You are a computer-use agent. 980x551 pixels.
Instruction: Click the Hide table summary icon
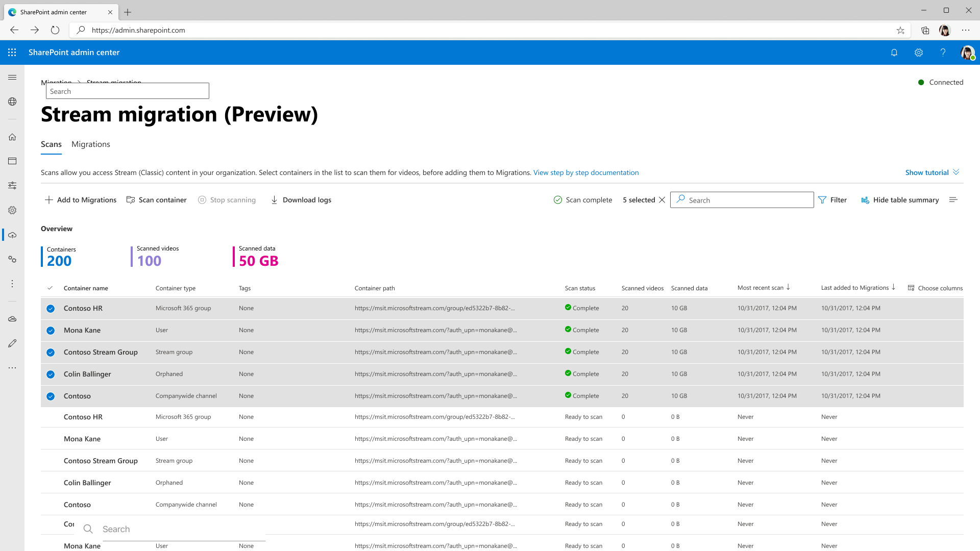[x=865, y=200]
